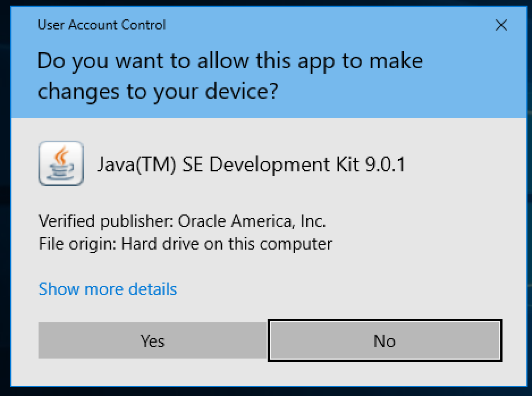The width and height of the screenshot is (532, 396).
Task: Approve the installation by clicking Yes
Action: point(151,340)
